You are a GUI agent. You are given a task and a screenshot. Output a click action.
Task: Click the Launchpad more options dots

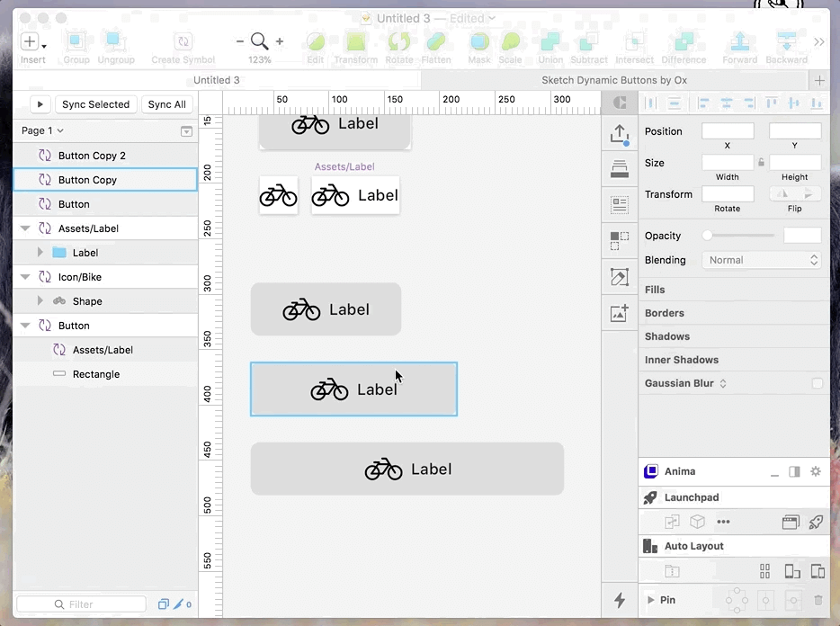tap(723, 522)
